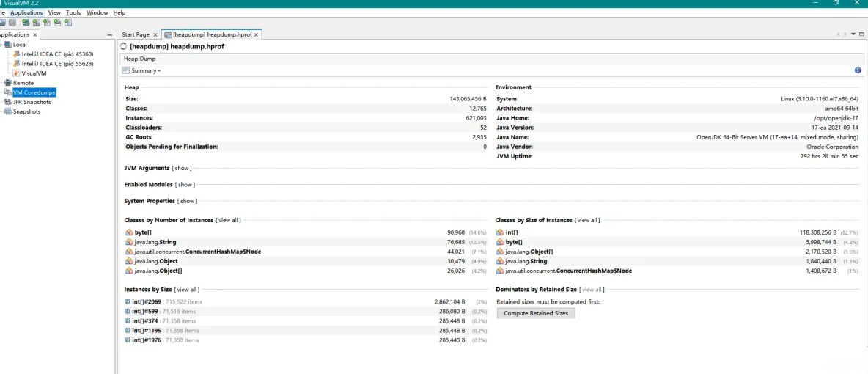Click the Compute Retained Sizes button
868x374 pixels.
(536, 313)
